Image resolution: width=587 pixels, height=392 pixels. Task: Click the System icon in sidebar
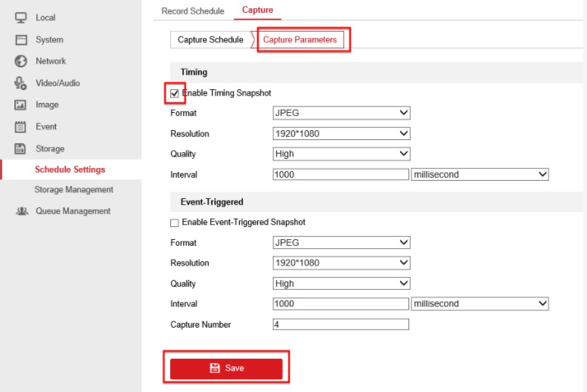click(21, 39)
